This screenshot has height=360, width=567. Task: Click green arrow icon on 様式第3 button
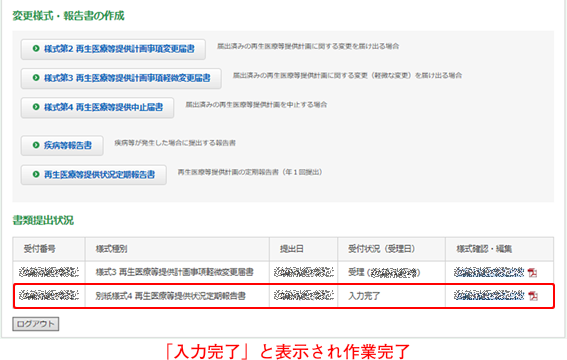click(x=36, y=78)
